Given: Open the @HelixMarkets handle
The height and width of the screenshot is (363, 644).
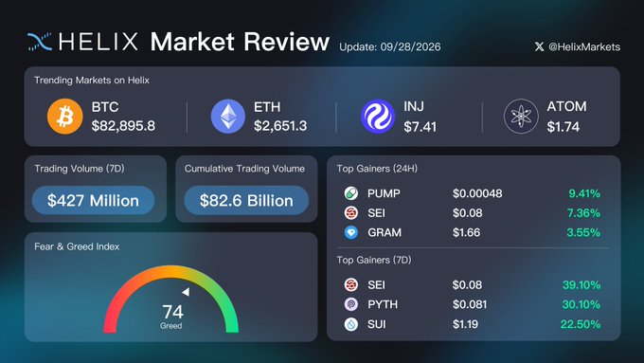Looking at the screenshot, I should tap(584, 46).
